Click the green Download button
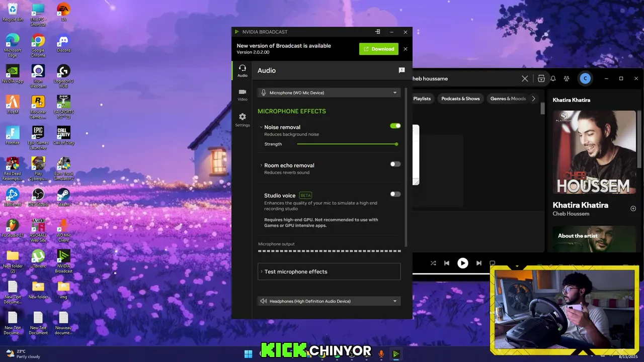 [x=379, y=49]
